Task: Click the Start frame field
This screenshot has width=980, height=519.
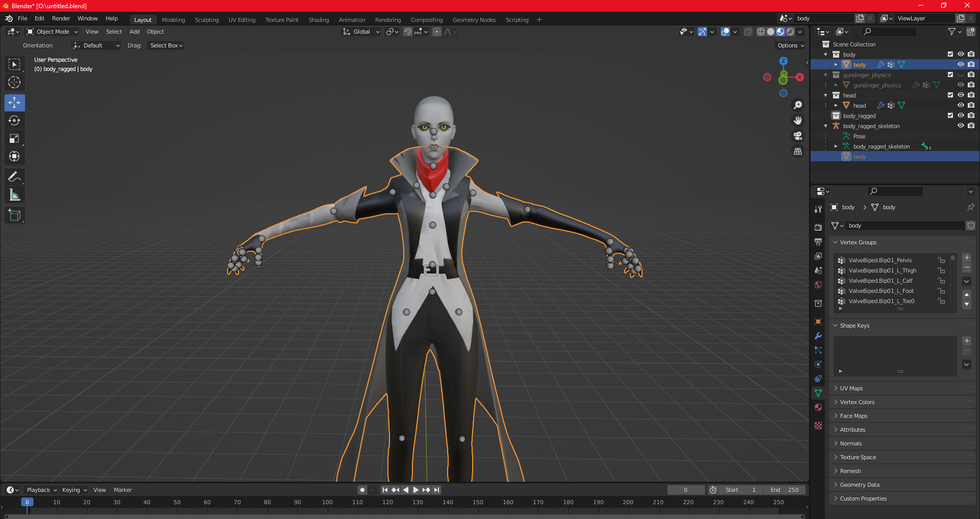Action: [740, 490]
